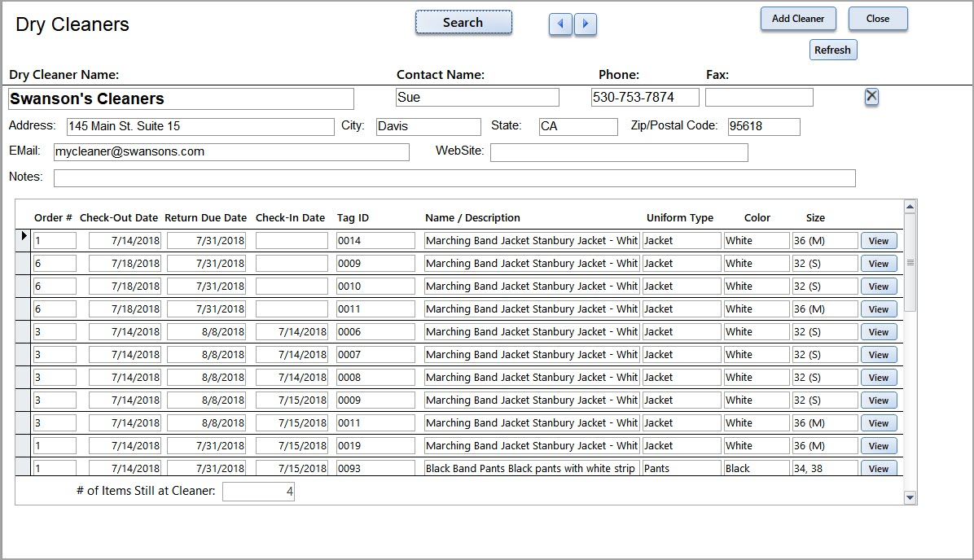Viewport: 974px width, 560px height.
Task: Select the EMail field mycleaner@swansons.com
Action: [x=230, y=152]
